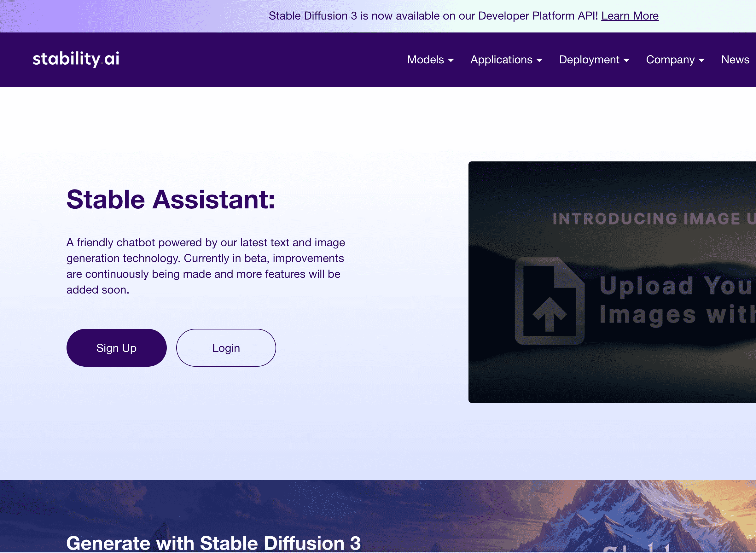Open the Deployment menu item
This screenshot has height=553, width=756.
point(589,60)
